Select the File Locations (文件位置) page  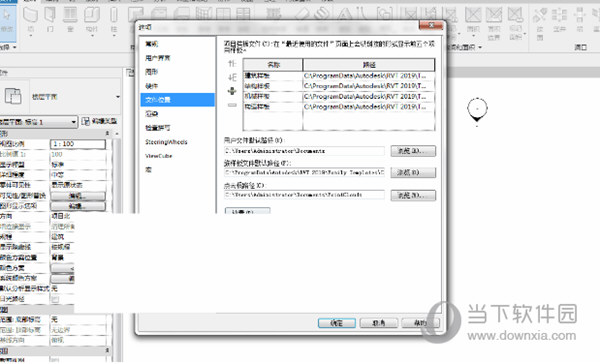tap(178, 100)
